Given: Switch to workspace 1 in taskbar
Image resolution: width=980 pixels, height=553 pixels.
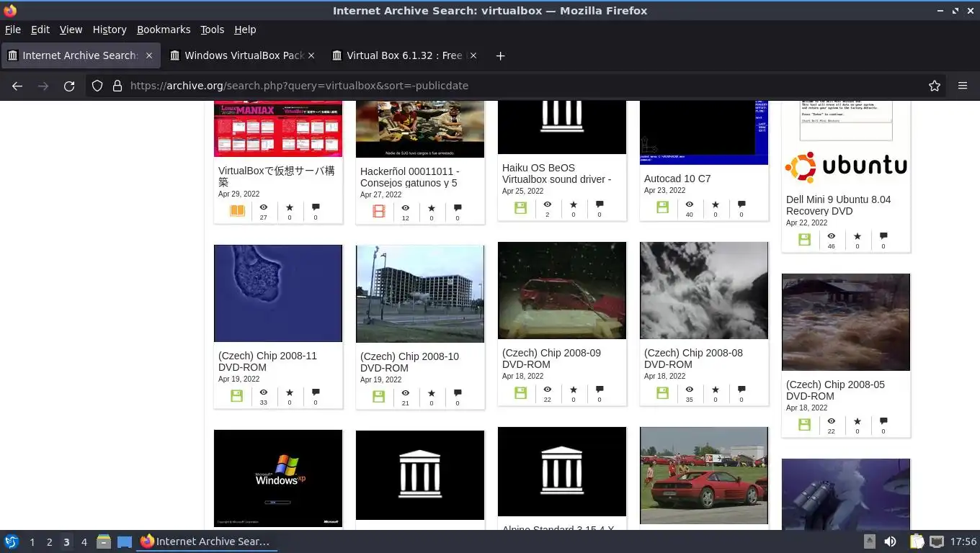Looking at the screenshot, I should tap(32, 542).
